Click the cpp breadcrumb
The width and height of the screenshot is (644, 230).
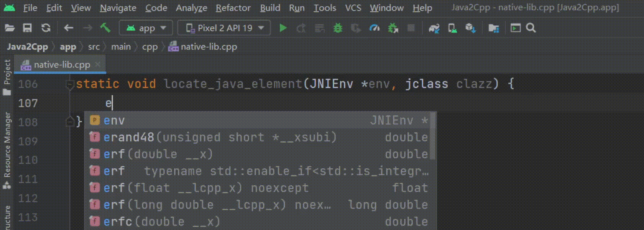(150, 47)
